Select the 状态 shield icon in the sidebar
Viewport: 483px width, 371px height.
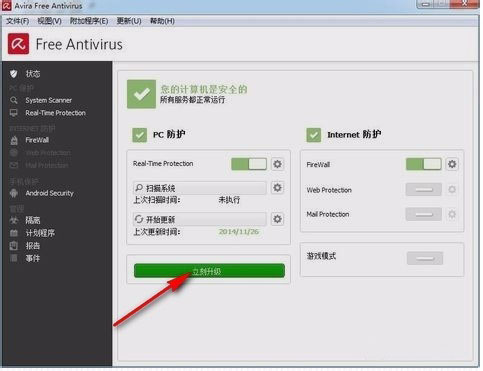click(14, 74)
